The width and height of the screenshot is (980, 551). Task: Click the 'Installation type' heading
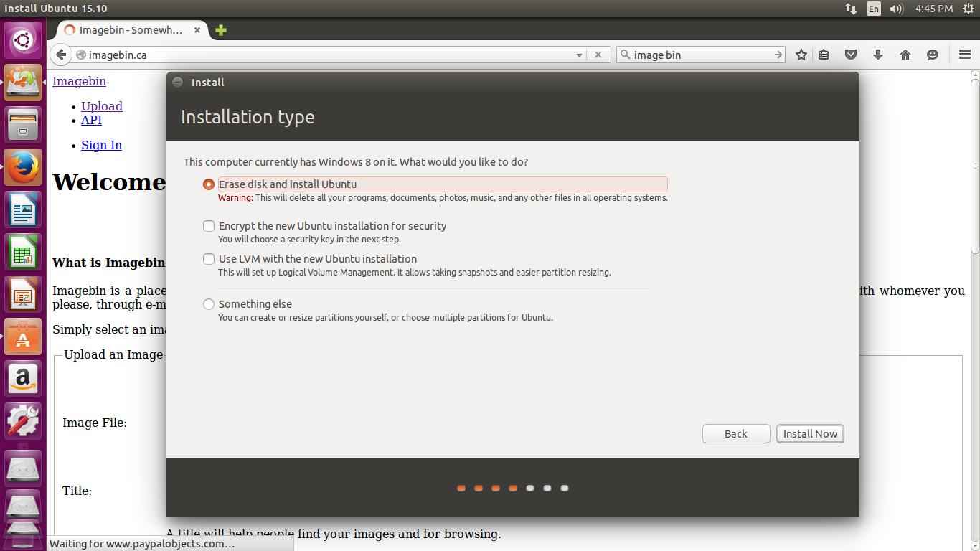248,117
